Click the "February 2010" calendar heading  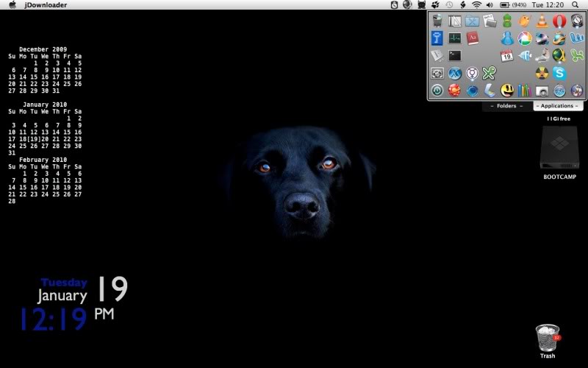coord(43,160)
